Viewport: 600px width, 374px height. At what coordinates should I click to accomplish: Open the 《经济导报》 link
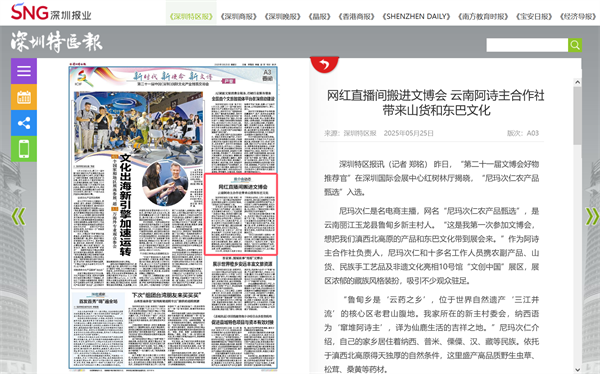(x=578, y=16)
